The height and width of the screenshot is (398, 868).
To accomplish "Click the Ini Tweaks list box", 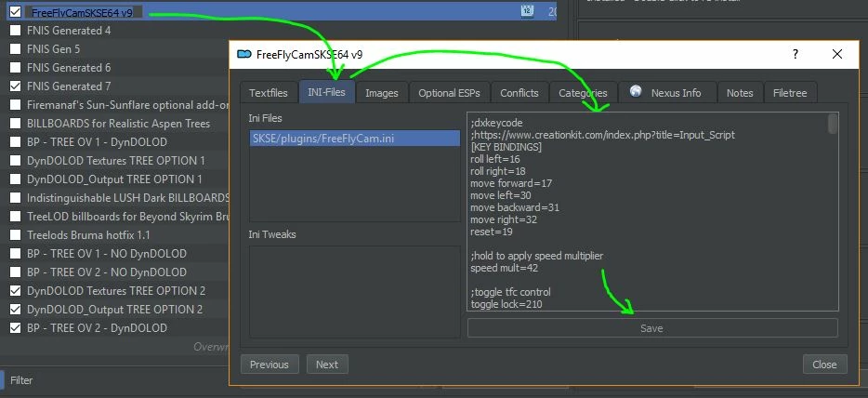I will point(354,291).
